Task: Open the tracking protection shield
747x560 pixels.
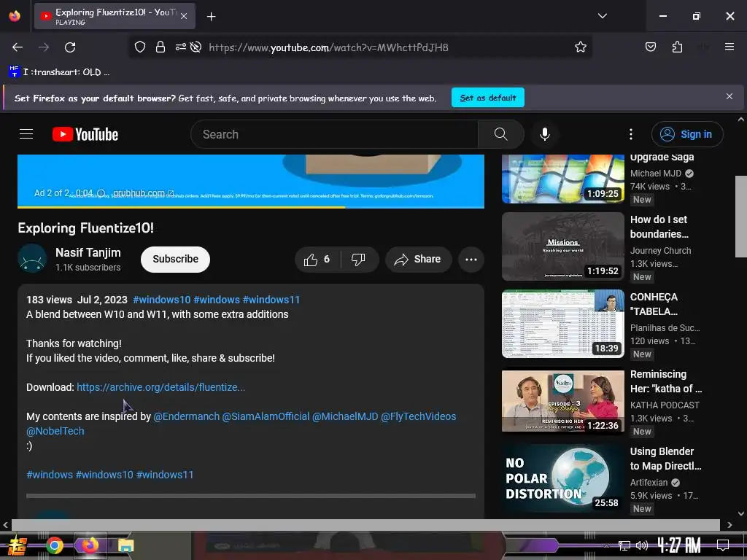Action: 139,47
